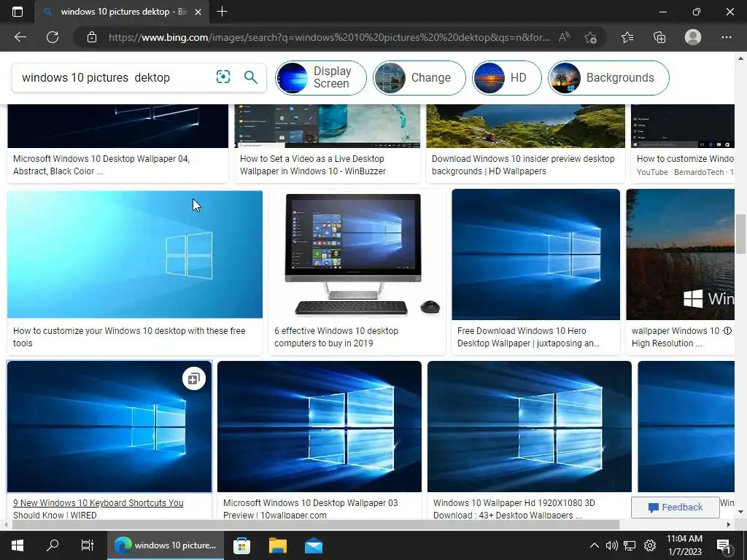Refresh the Bing images page
747x560 pixels.
[53, 37]
